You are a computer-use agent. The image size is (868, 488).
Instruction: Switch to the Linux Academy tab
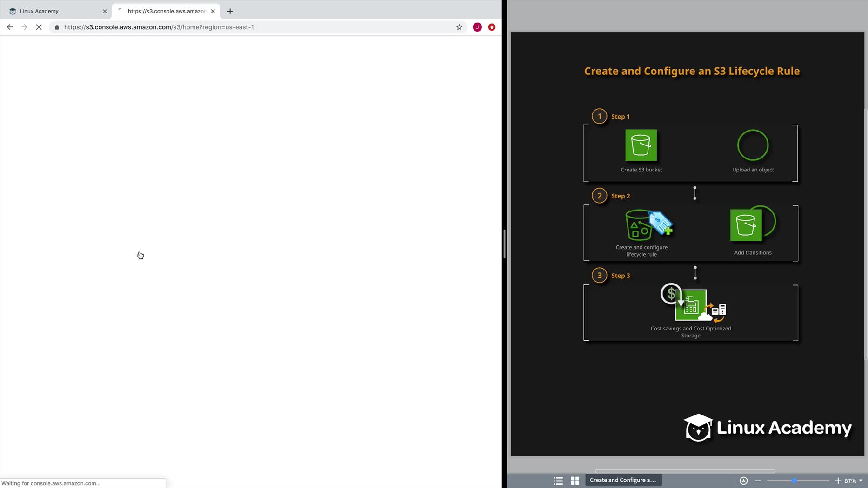pyautogui.click(x=55, y=11)
